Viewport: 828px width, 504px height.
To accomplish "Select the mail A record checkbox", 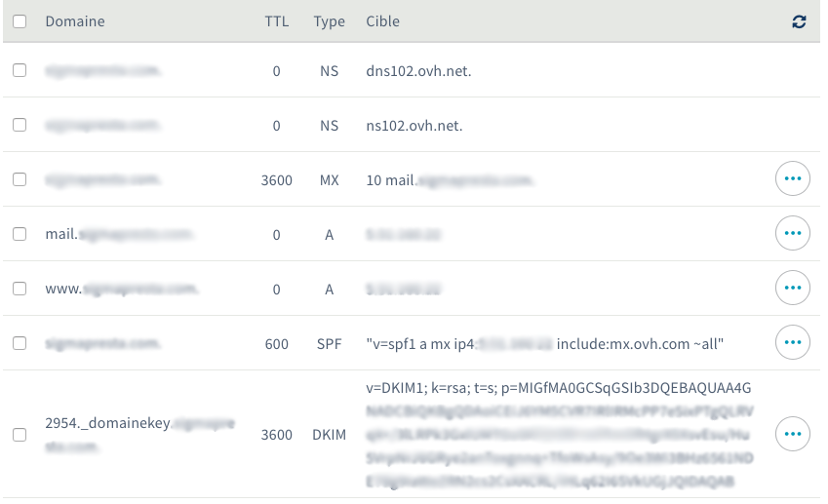I will point(20,234).
